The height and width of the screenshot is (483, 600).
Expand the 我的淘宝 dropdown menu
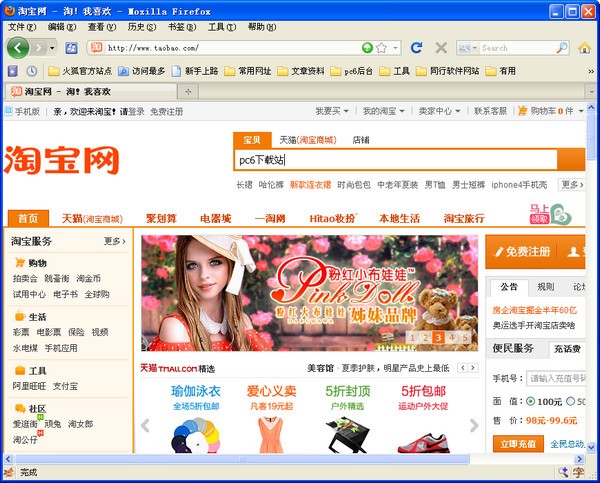point(383,111)
